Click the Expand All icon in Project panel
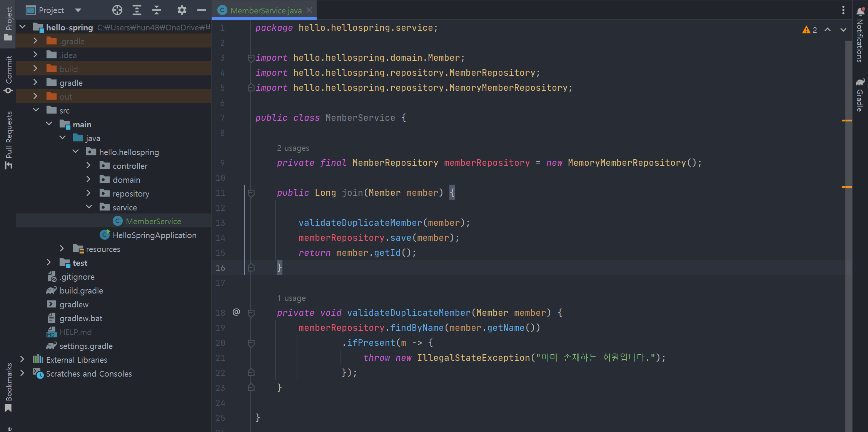This screenshot has height=432, width=868. click(x=137, y=10)
